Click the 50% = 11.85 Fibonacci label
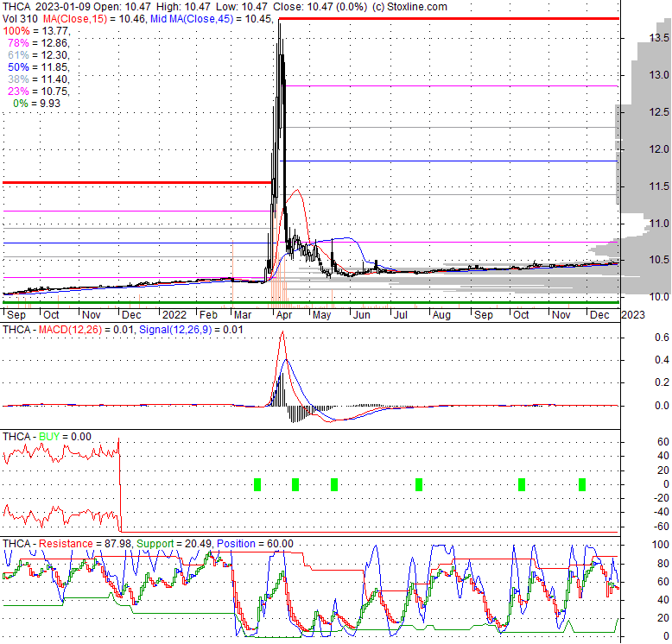The width and height of the screenshot is (672, 644). (39, 67)
